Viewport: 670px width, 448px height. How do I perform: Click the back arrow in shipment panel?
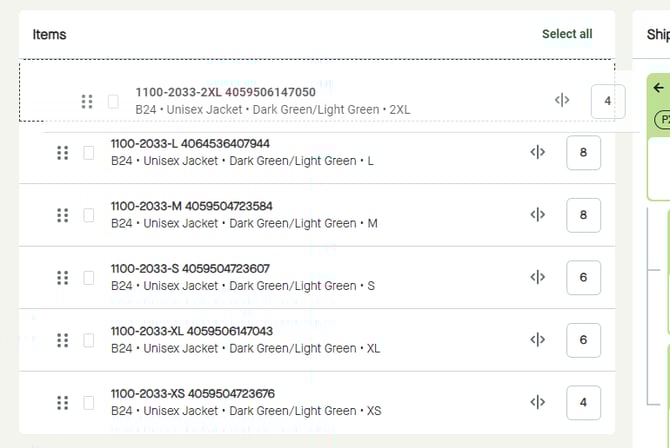(658, 88)
